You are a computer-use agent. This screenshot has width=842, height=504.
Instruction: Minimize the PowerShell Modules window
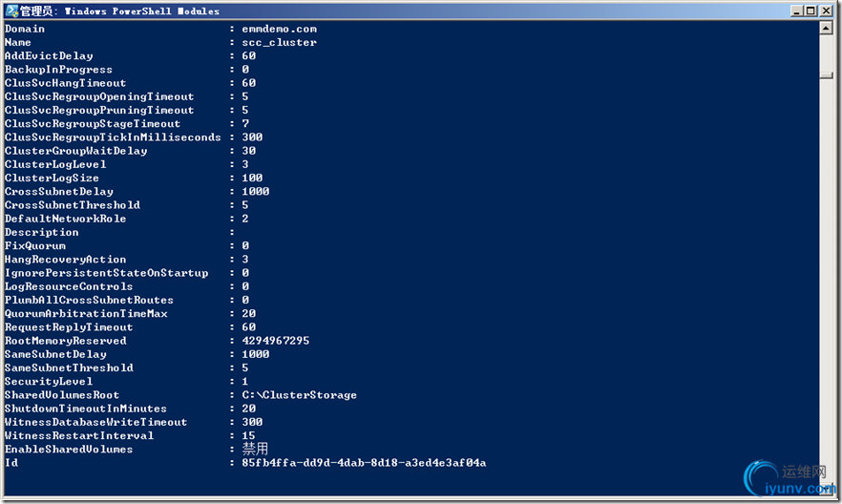click(x=797, y=10)
